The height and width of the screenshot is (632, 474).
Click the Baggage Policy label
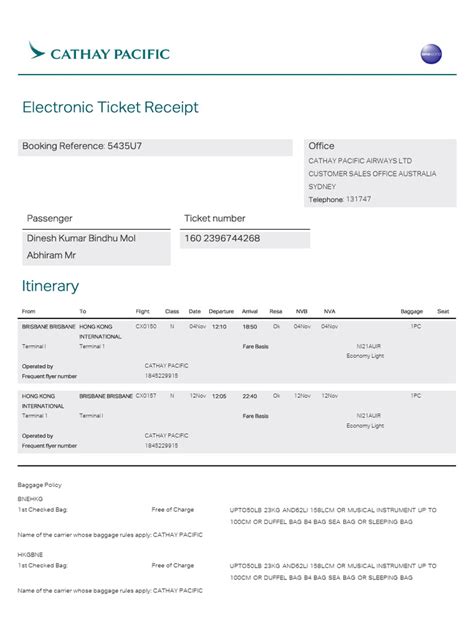click(40, 485)
